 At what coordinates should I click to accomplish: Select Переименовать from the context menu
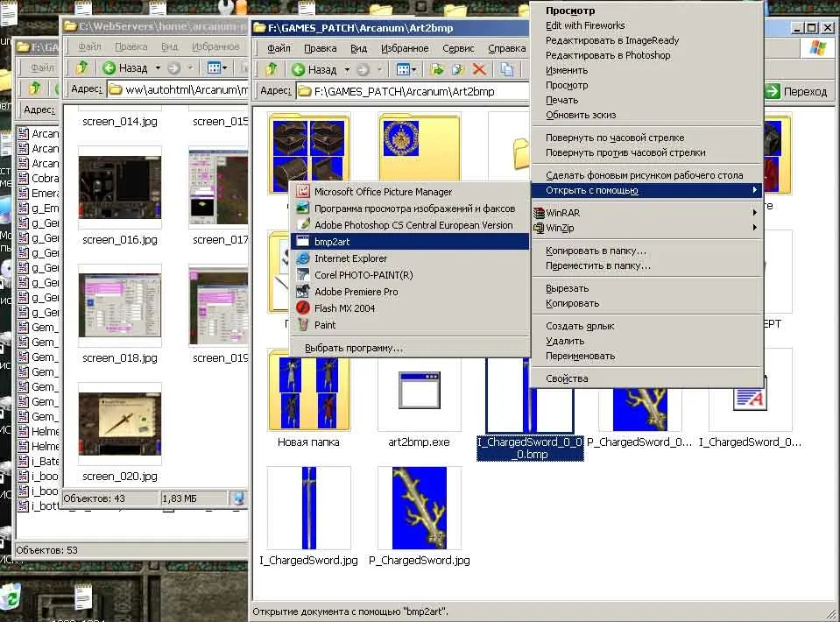coord(580,357)
